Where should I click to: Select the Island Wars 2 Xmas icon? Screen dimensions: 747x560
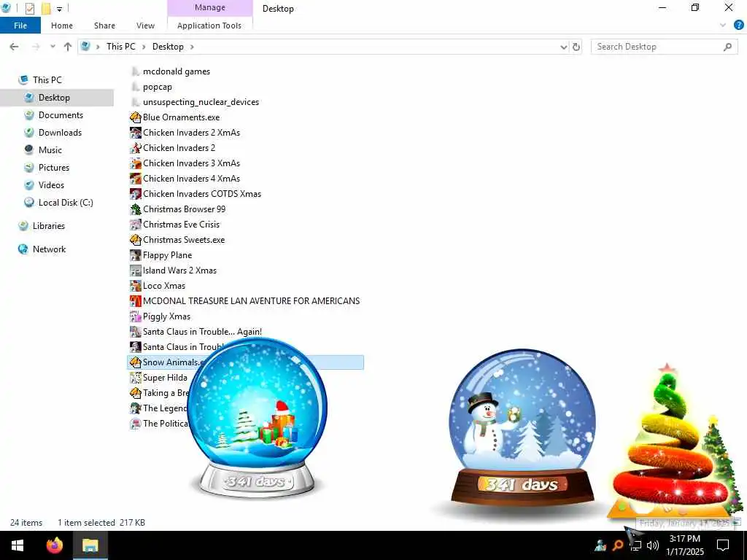tap(135, 271)
